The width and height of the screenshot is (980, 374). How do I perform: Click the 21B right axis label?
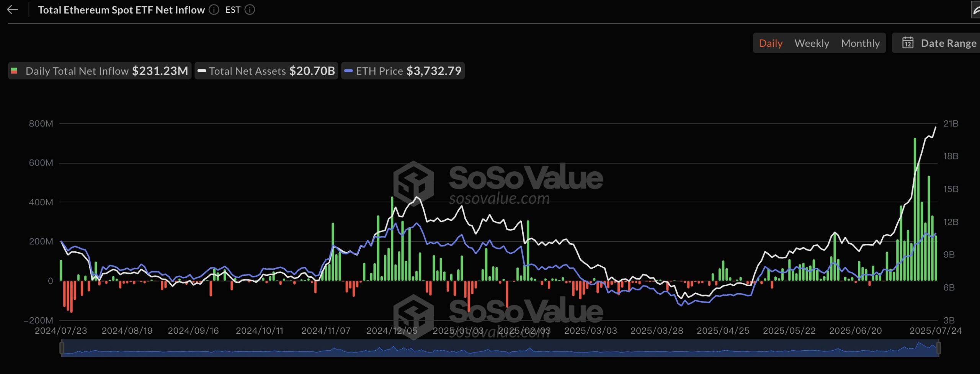951,124
